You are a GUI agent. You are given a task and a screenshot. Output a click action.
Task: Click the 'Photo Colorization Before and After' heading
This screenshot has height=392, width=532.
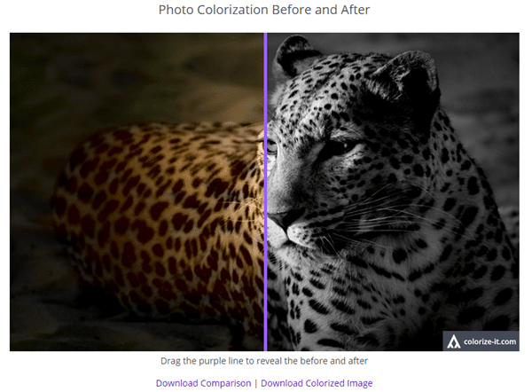(x=264, y=10)
